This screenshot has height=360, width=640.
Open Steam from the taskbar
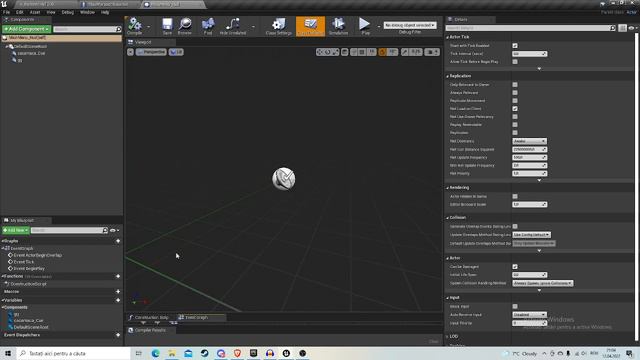[204, 353]
